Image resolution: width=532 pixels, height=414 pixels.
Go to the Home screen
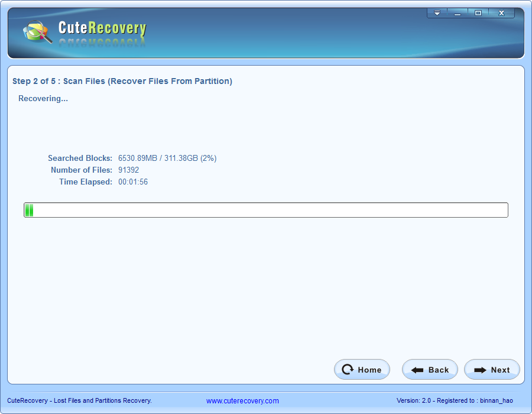[x=362, y=370]
